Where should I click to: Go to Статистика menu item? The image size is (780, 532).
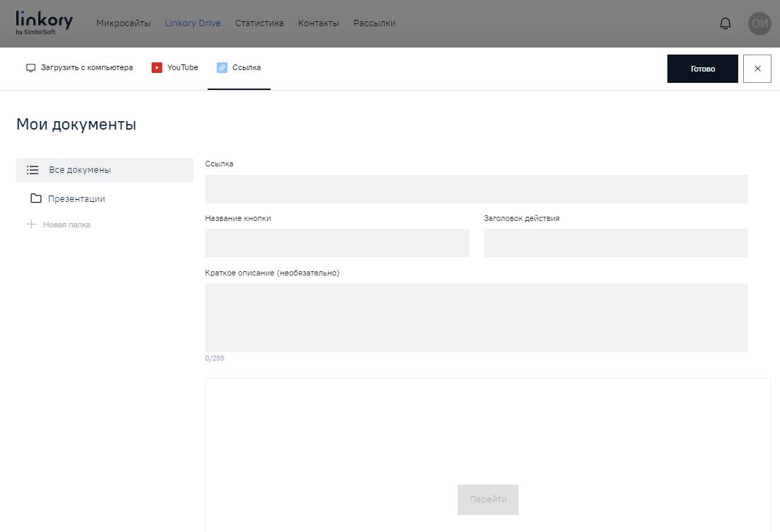tap(259, 23)
